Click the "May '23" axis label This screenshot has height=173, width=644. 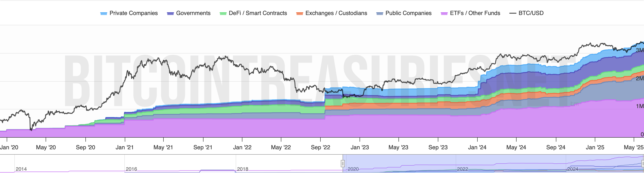tap(398, 147)
